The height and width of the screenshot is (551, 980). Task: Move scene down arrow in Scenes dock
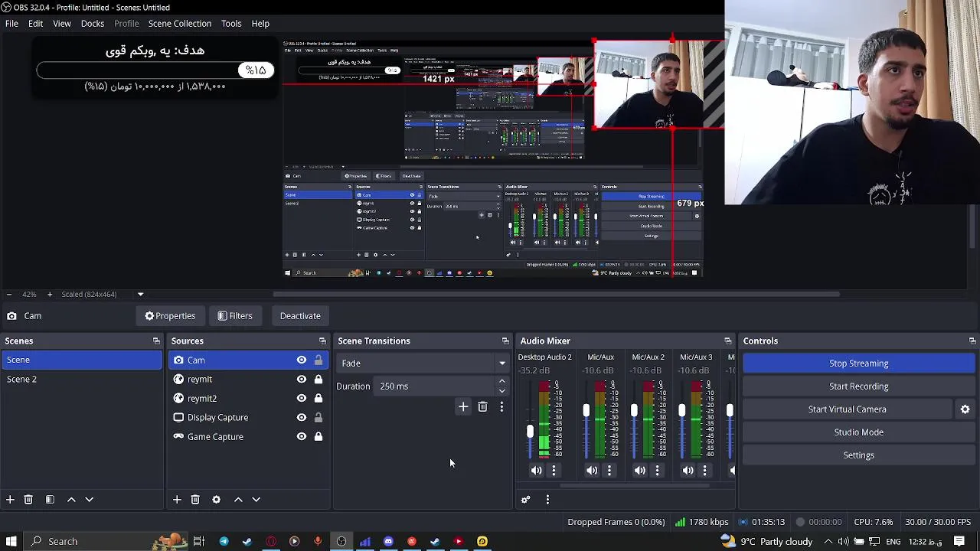click(x=89, y=500)
